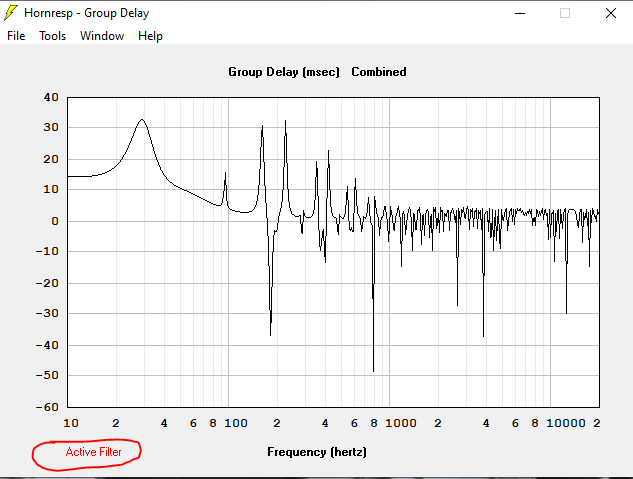The width and height of the screenshot is (633, 479).
Task: Minimize the Hornresp window
Action: pos(520,13)
